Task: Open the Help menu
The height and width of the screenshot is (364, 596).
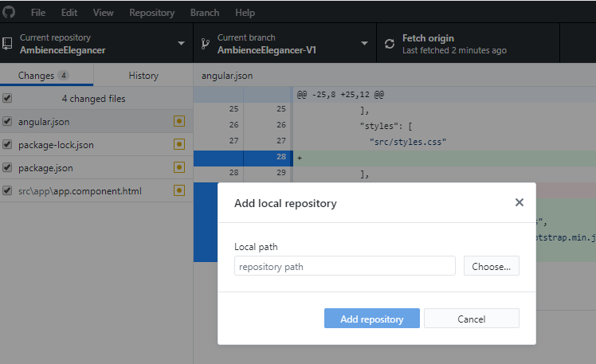Action: (245, 13)
